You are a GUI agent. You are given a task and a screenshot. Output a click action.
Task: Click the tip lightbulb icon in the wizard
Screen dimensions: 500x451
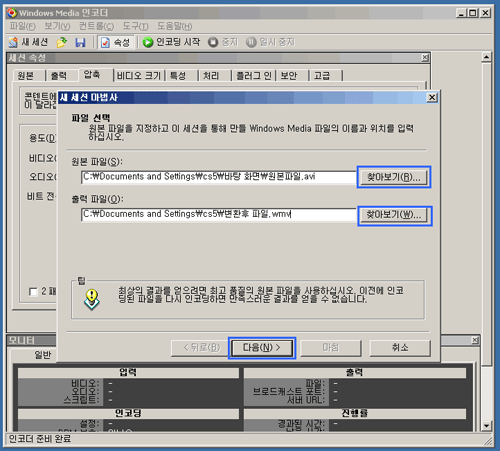pos(92,299)
